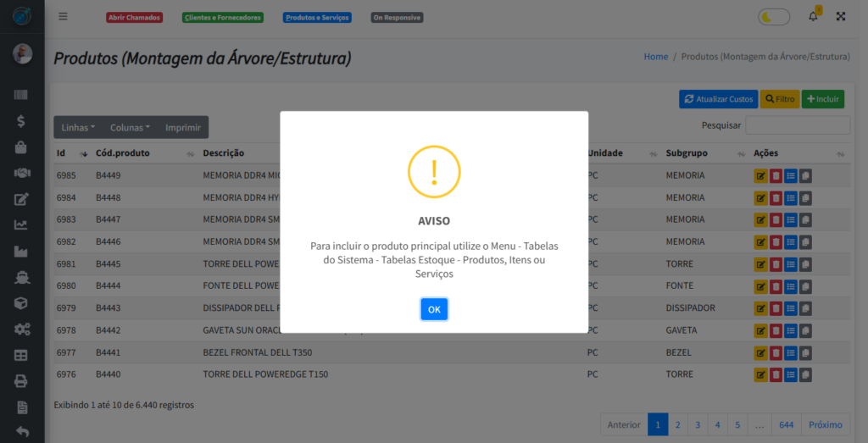Open the Produtos e Serviços shortcut tab
Image resolution: width=868 pixels, height=443 pixels.
(x=317, y=18)
